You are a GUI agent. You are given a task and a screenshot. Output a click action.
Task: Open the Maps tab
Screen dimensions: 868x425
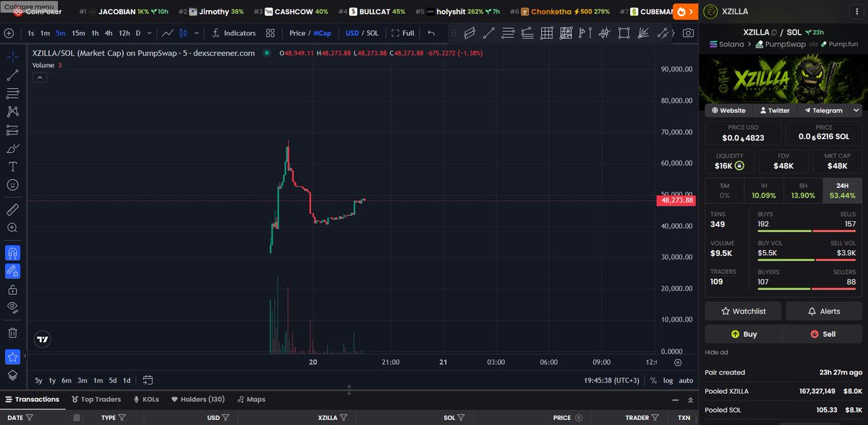coord(250,399)
